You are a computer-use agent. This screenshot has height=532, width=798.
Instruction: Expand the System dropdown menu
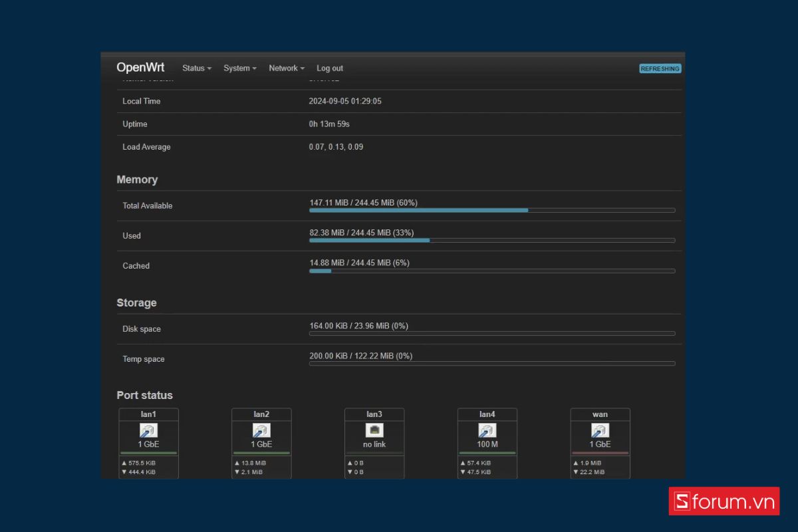click(x=240, y=68)
